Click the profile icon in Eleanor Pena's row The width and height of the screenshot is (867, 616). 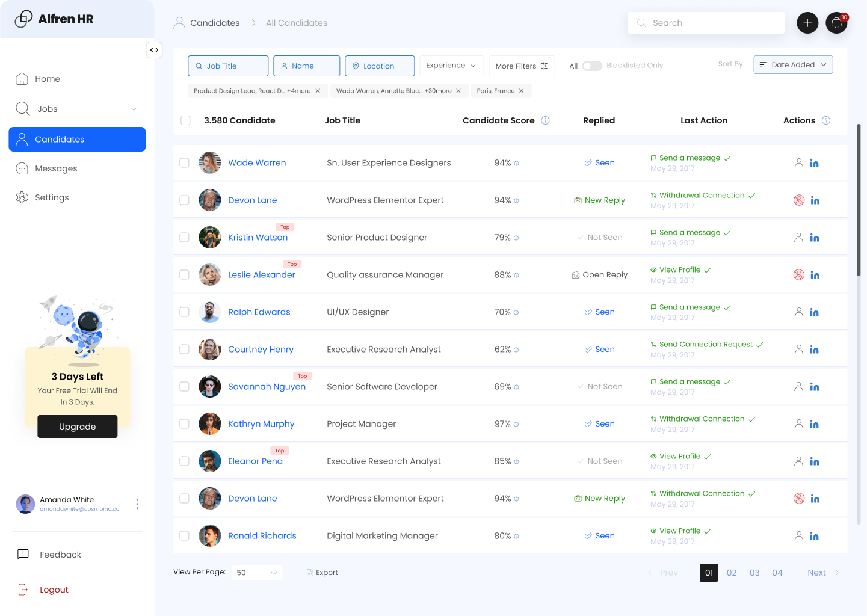(798, 461)
